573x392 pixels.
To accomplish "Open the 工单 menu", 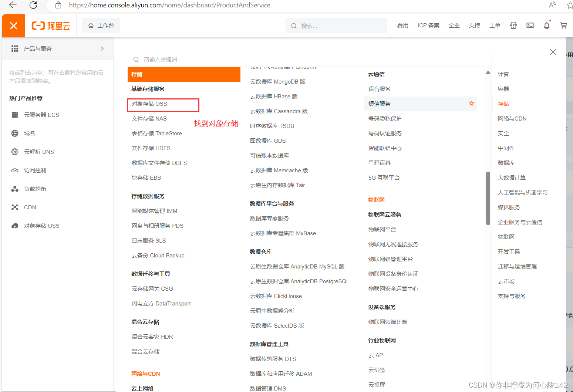I will [495, 26].
